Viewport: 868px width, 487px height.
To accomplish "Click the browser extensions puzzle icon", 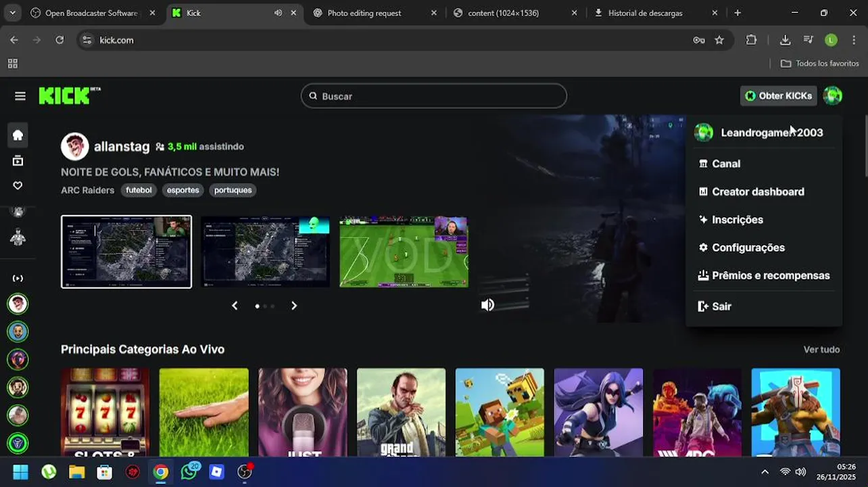I will click(751, 40).
